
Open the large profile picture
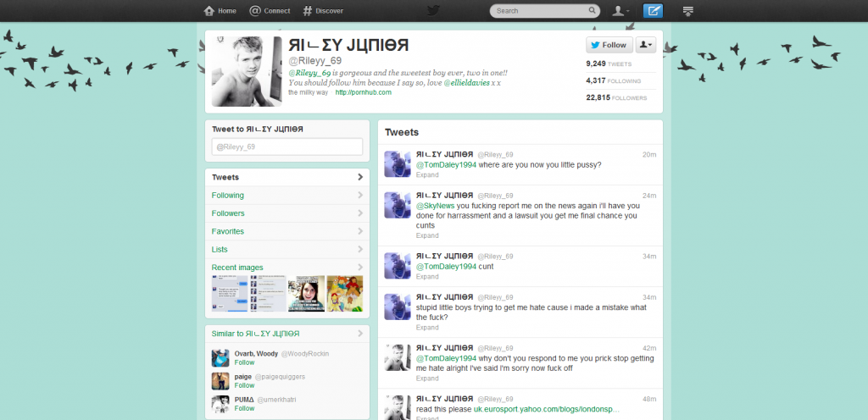(247, 71)
